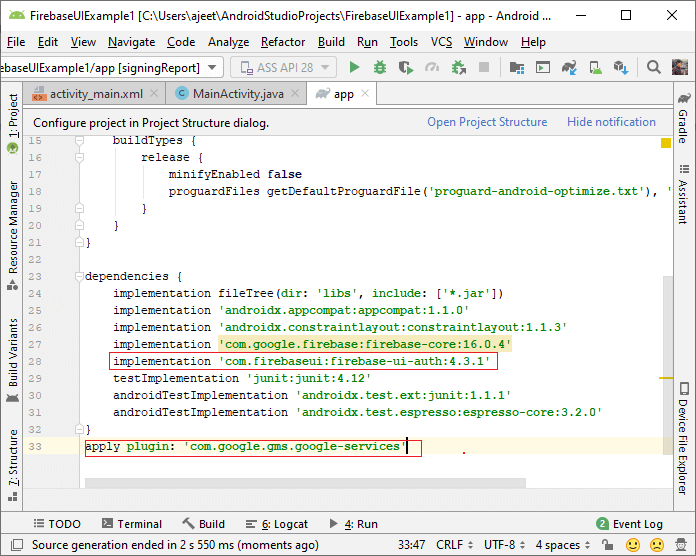Change file encoding UTF-8 in status bar
Screen dimensions: 696x556
[504, 544]
